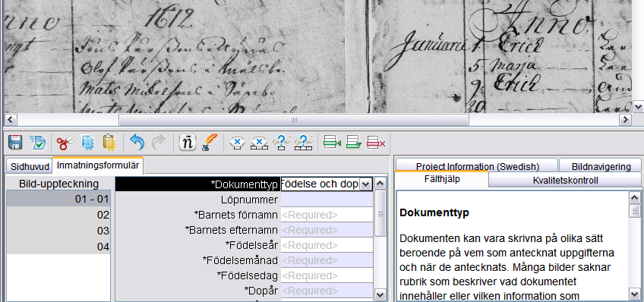Click the Födelsedag required field

pyautogui.click(x=327, y=275)
